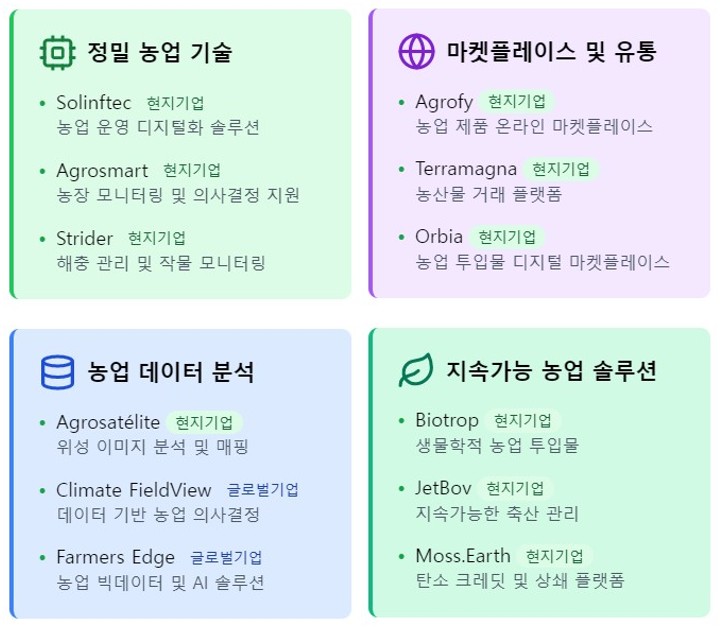
Task: Open the Terramagna company entry
Action: coord(464,169)
